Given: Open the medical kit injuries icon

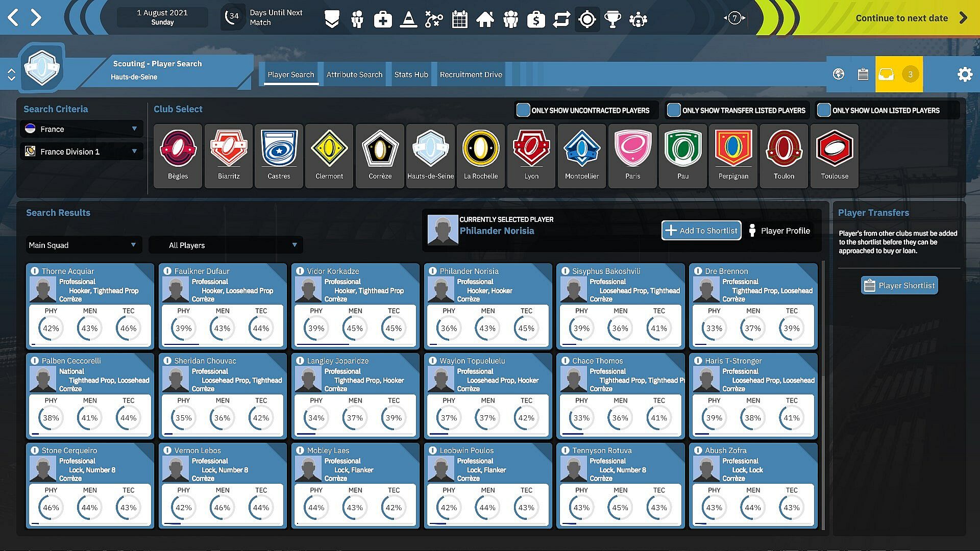Looking at the screenshot, I should [383, 19].
